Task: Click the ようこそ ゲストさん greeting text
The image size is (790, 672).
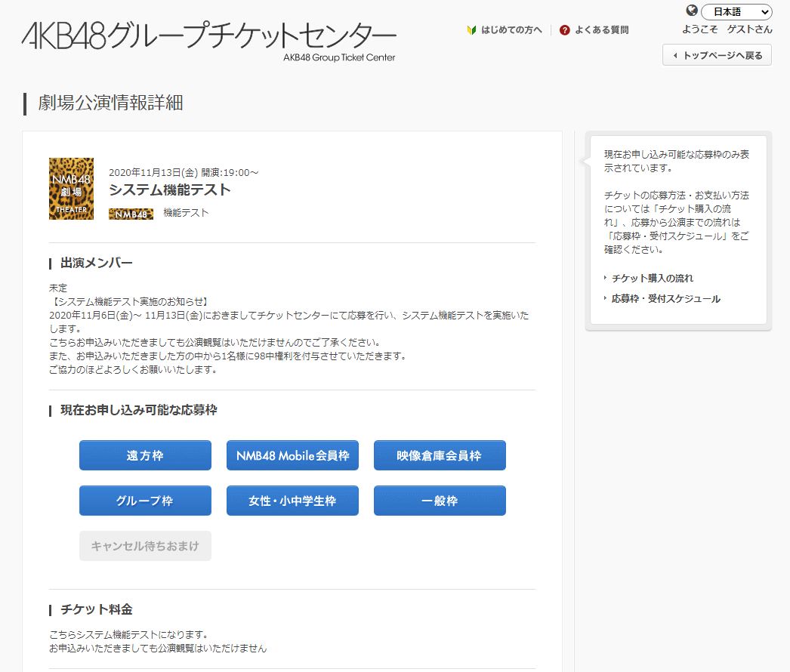Action: pyautogui.click(x=727, y=29)
